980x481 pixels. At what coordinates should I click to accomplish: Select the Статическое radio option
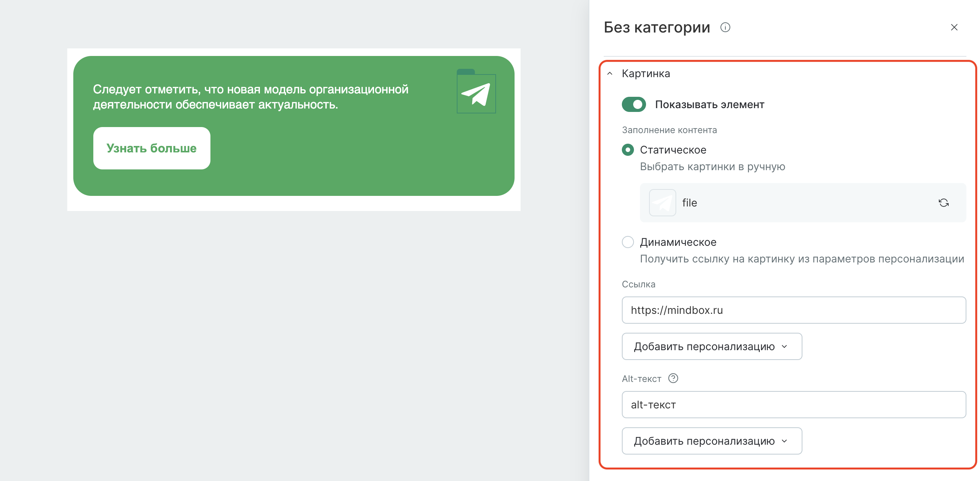click(x=628, y=150)
